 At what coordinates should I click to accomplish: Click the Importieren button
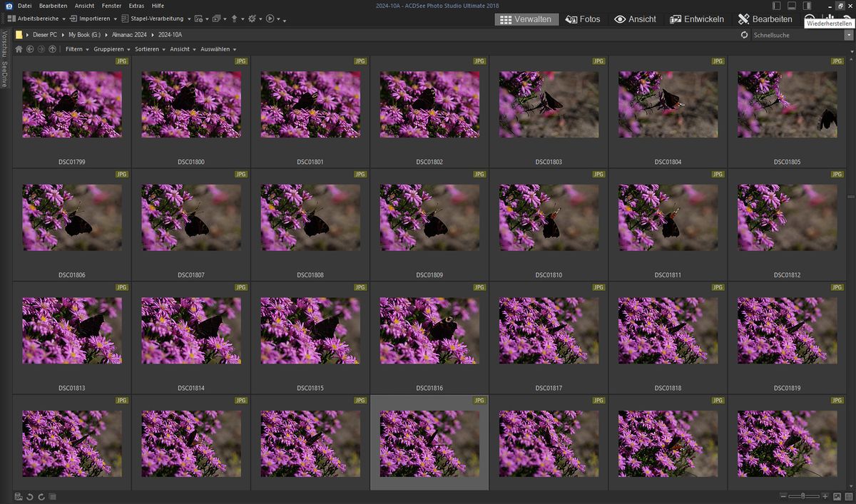coord(94,19)
